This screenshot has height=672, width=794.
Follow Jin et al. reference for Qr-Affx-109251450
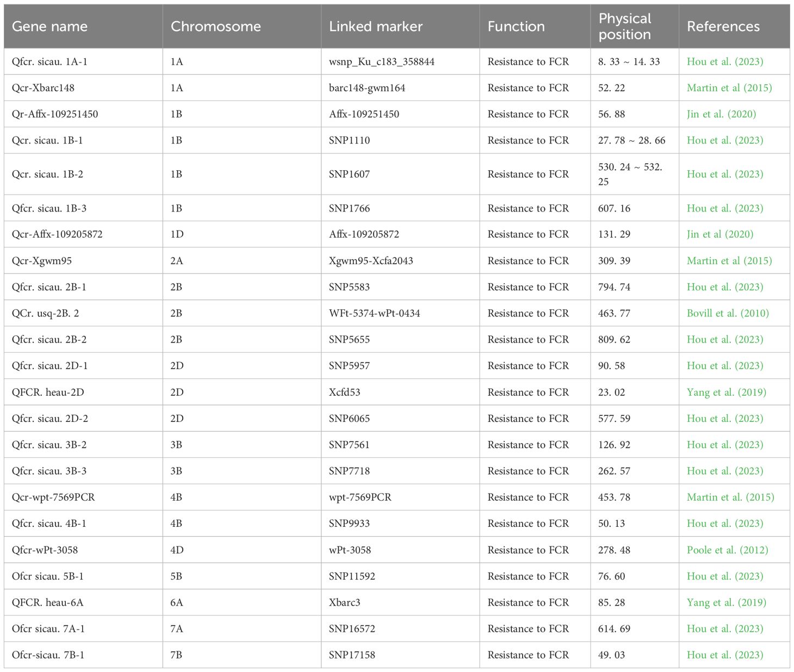pos(721,114)
